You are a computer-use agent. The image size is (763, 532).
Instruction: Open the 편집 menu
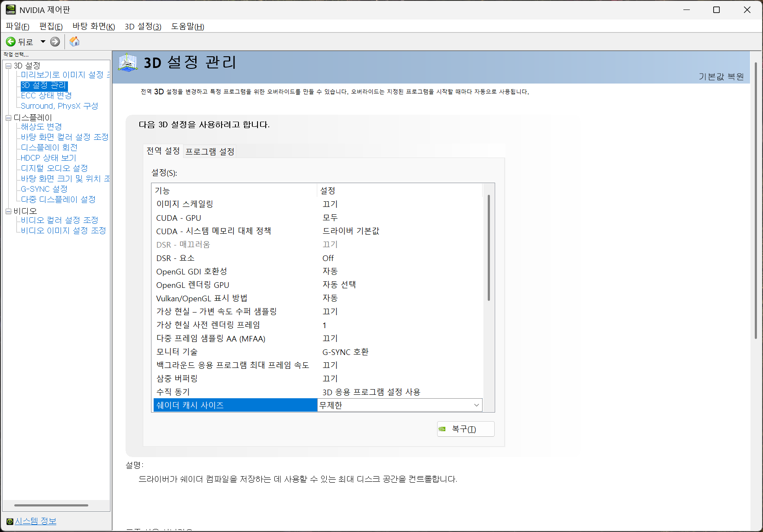tap(51, 26)
